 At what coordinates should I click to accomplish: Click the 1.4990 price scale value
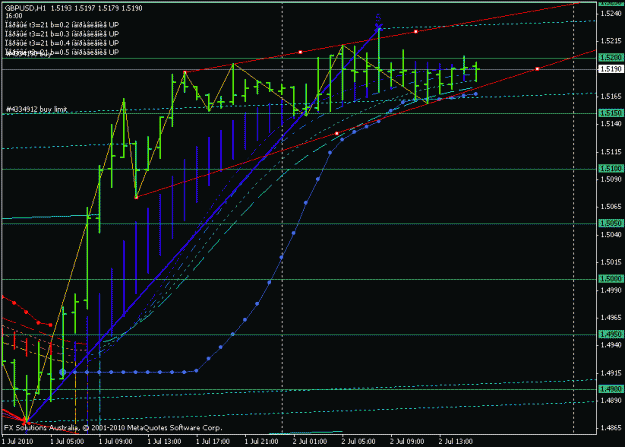(611, 290)
